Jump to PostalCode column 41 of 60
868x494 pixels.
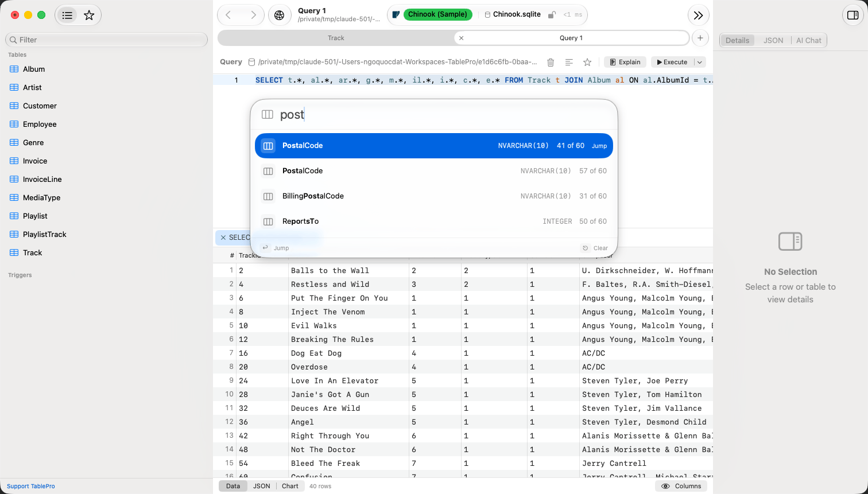pos(434,146)
